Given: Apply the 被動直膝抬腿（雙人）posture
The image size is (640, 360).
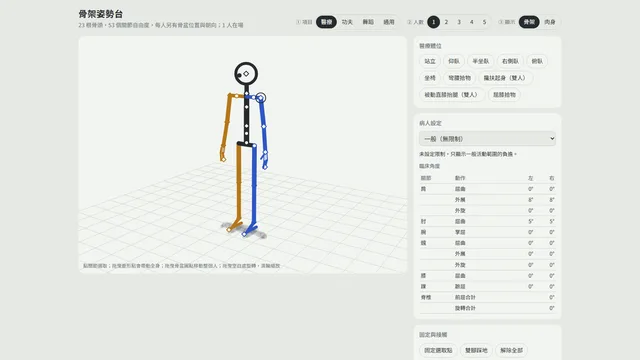Looking at the screenshot, I should (451, 95).
